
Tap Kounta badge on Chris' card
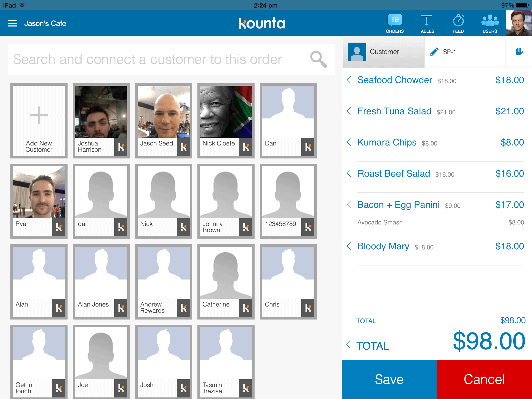pos(308,308)
